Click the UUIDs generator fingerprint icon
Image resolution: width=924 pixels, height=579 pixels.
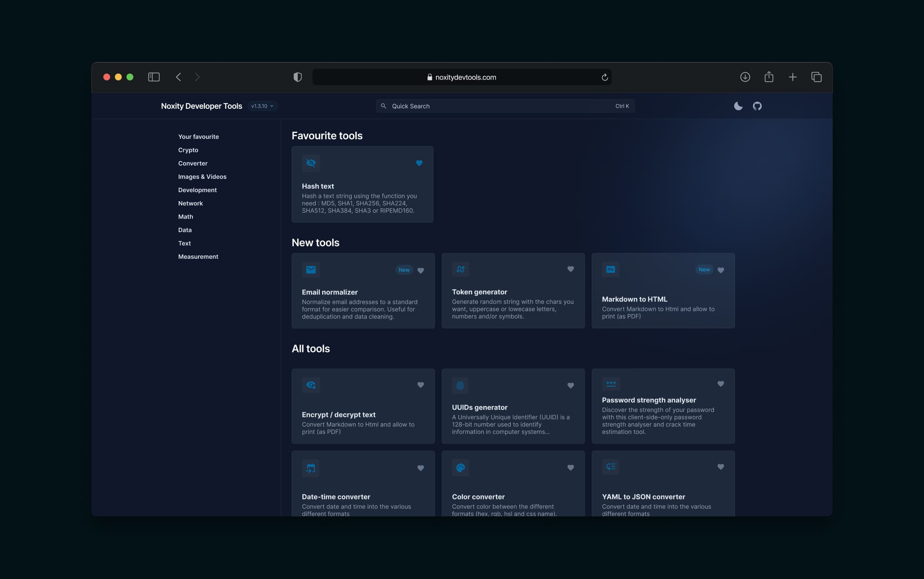(x=460, y=386)
